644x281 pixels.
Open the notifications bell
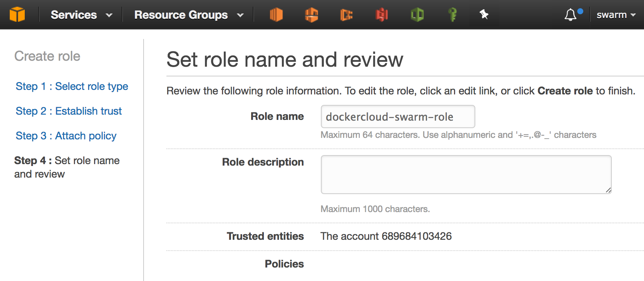(571, 15)
